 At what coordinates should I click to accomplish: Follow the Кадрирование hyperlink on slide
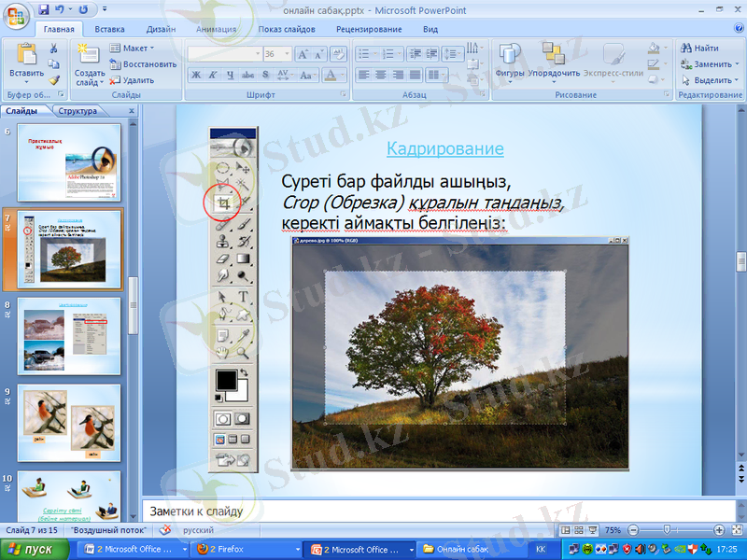(444, 148)
